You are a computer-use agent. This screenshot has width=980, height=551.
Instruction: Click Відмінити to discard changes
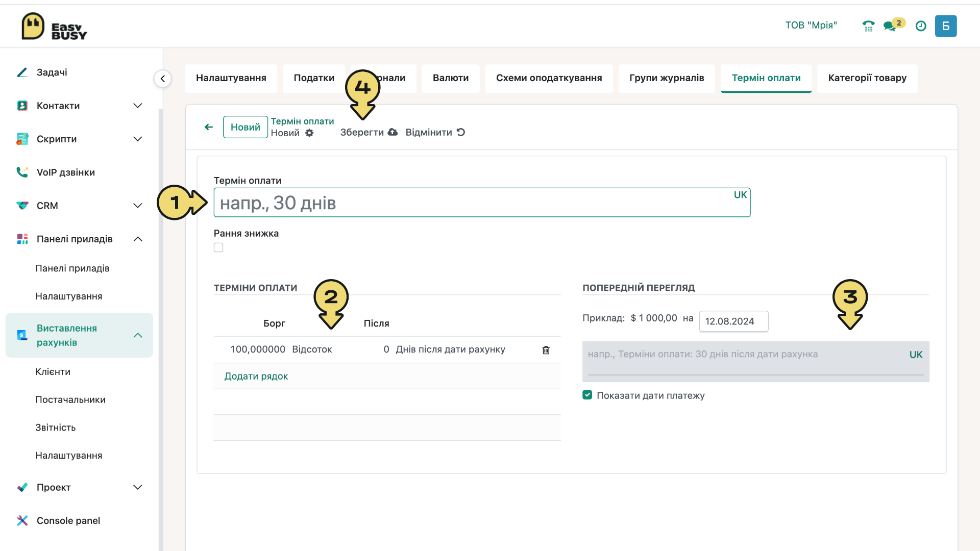pos(435,132)
